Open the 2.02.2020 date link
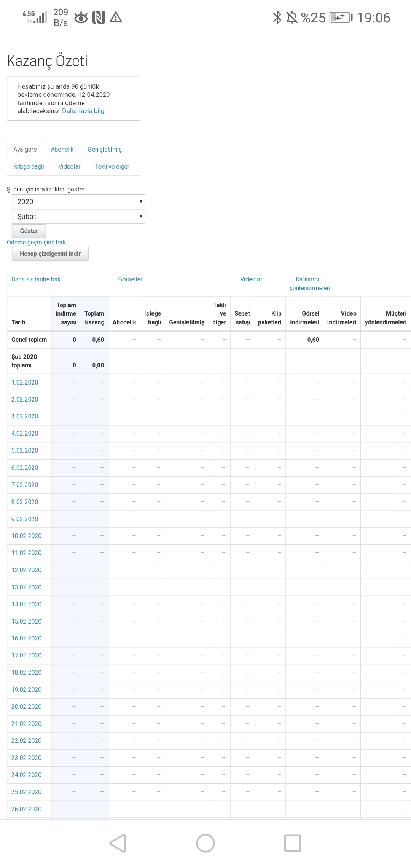 (25, 399)
